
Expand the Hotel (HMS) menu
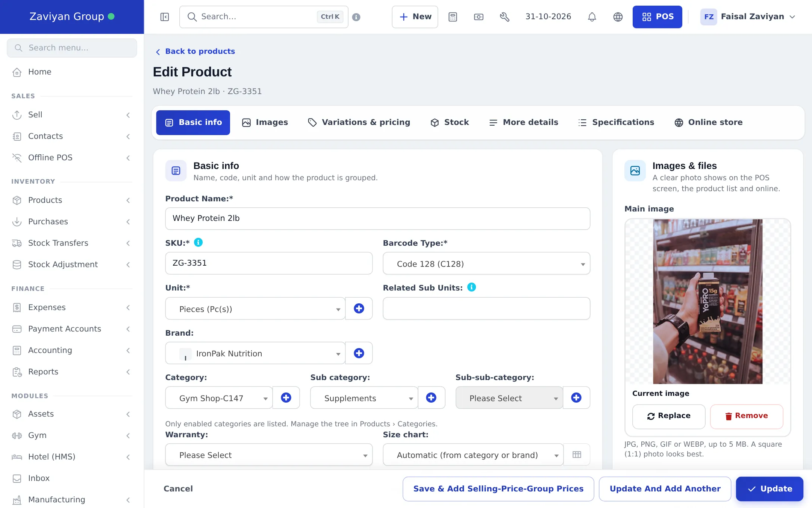click(x=72, y=457)
